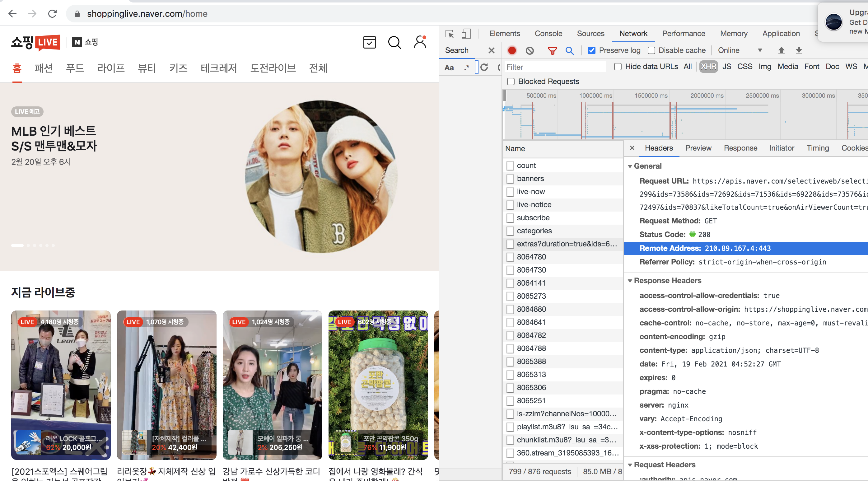The width and height of the screenshot is (868, 481).
Task: Tick the checkbox next to banners request
Action: [510, 179]
